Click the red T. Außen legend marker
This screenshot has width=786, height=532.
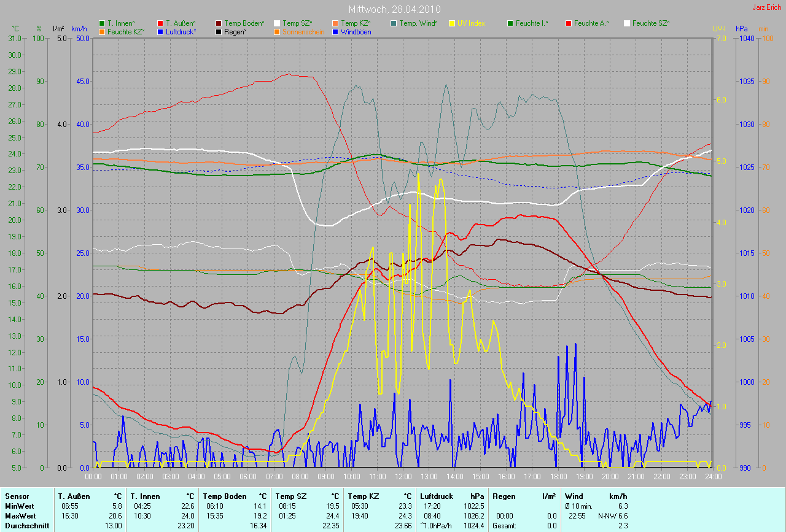[160, 23]
